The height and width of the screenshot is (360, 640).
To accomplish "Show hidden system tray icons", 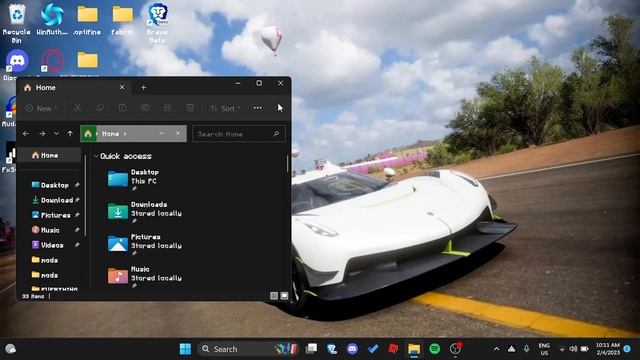I will pos(496,349).
